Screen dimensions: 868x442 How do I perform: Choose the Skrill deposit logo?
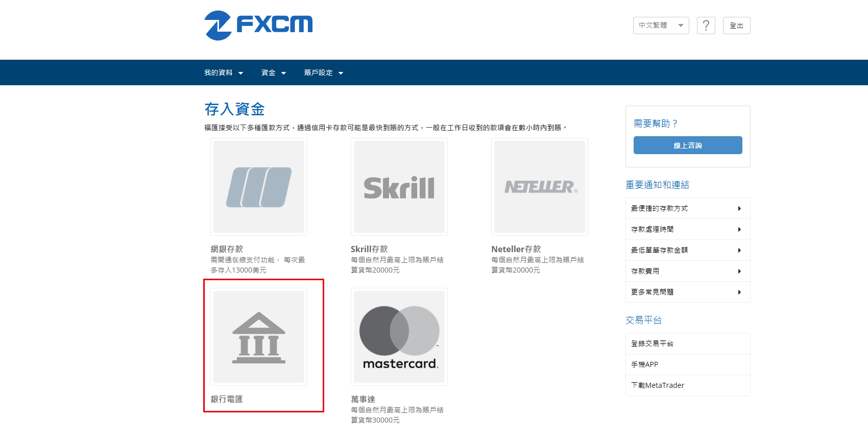399,187
